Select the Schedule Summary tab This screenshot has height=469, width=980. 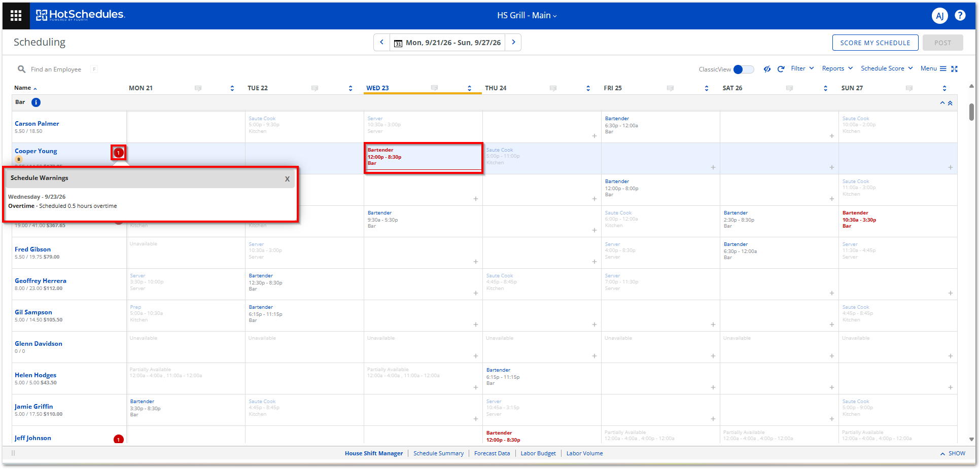pyautogui.click(x=438, y=453)
